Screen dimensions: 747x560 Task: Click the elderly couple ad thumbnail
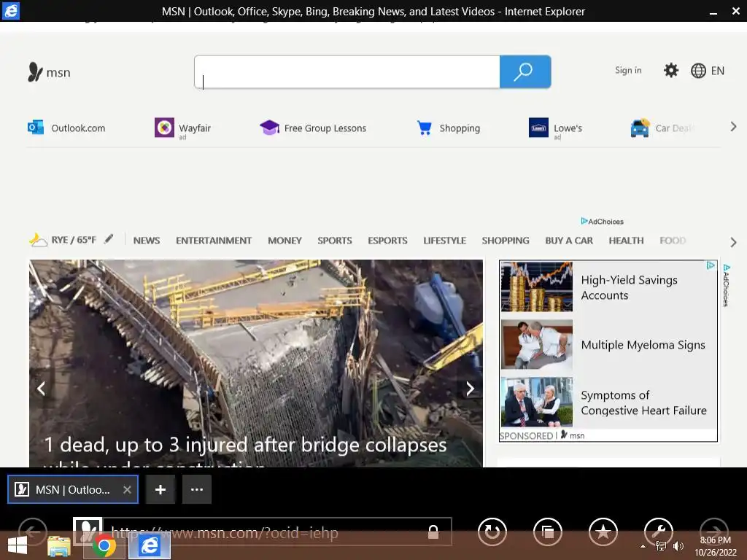(x=536, y=402)
